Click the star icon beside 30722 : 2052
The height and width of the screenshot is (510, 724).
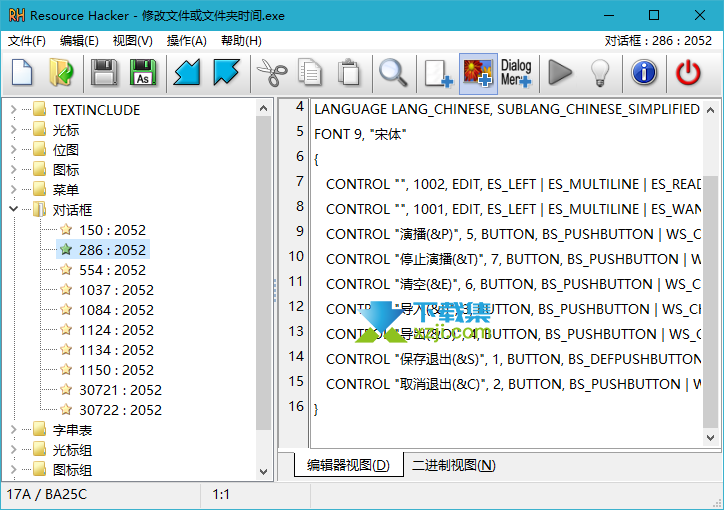(x=66, y=409)
